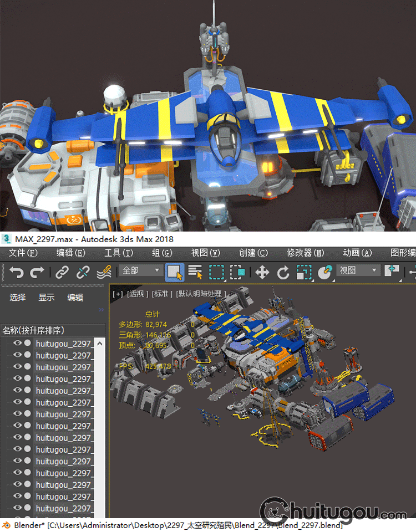Expand the [+] viewport options menu
This screenshot has width=416, height=532.
pyautogui.click(x=117, y=294)
